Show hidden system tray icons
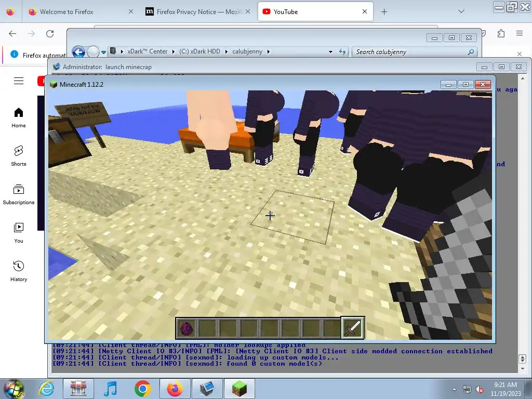This screenshot has height=399, width=532. pyautogui.click(x=454, y=389)
